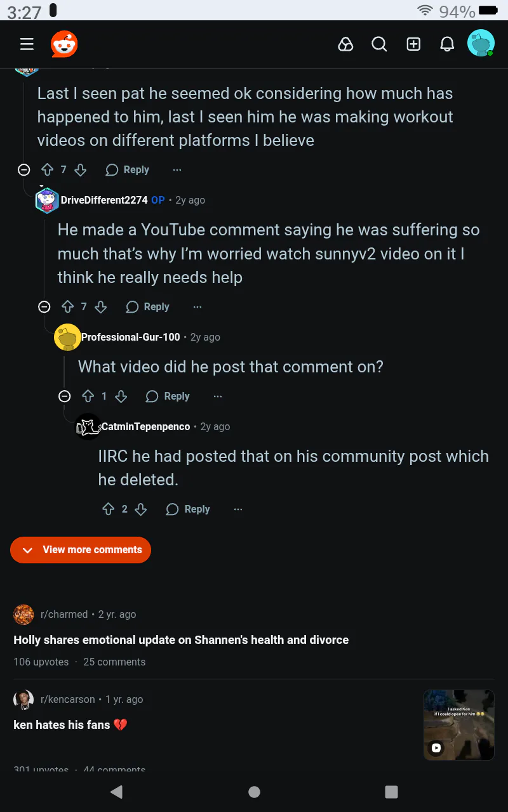Viewport: 508px width, 812px height.
Task: Open the r/kencarson subreddit link
Action: (x=67, y=699)
